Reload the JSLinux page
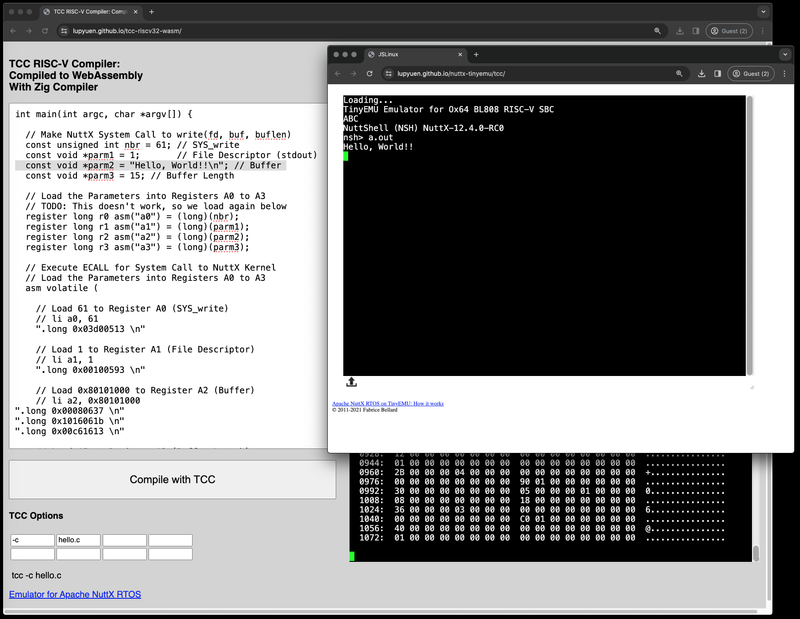Viewport: 800px width, 619px height. click(370, 73)
